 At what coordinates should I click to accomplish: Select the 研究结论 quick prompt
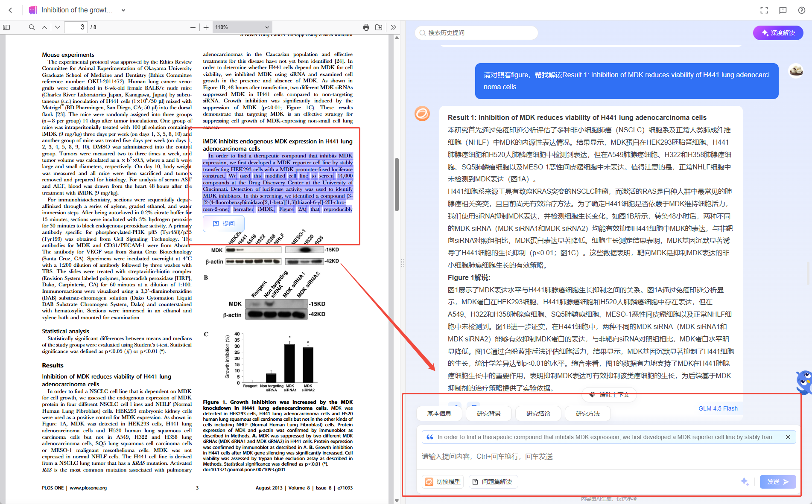(x=538, y=414)
